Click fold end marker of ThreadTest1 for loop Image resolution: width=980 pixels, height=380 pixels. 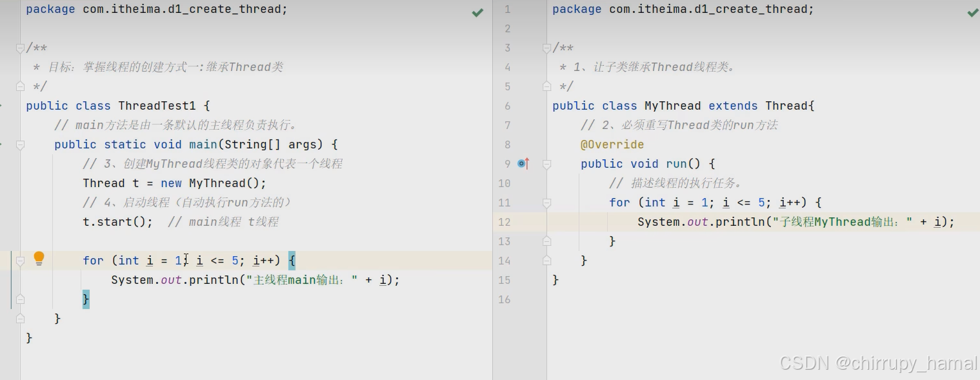tap(20, 299)
